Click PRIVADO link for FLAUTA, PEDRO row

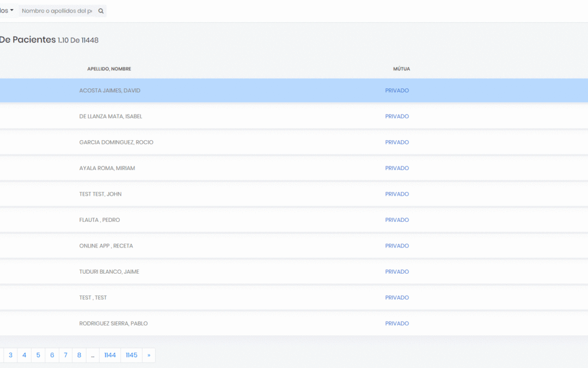click(397, 220)
